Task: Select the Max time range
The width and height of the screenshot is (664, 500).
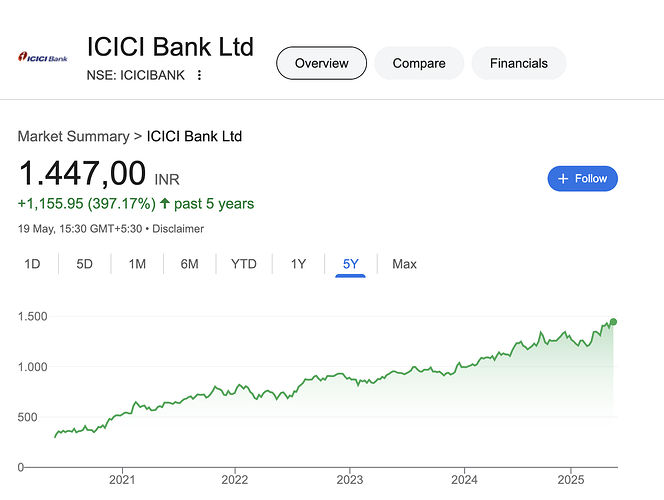Action: point(404,264)
